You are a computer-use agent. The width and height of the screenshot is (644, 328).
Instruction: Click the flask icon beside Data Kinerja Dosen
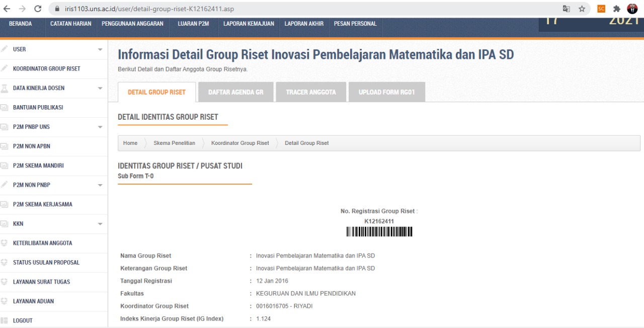pos(5,88)
